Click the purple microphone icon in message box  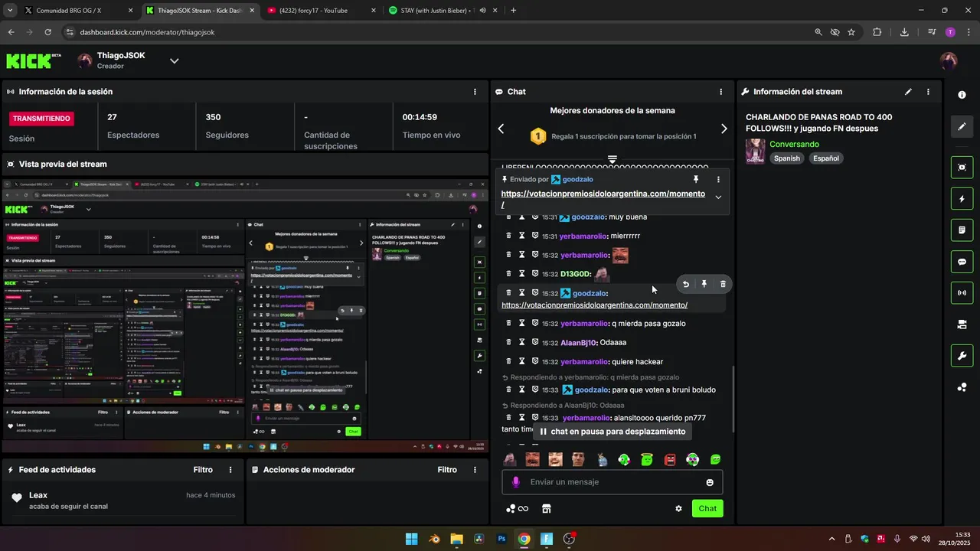click(515, 482)
